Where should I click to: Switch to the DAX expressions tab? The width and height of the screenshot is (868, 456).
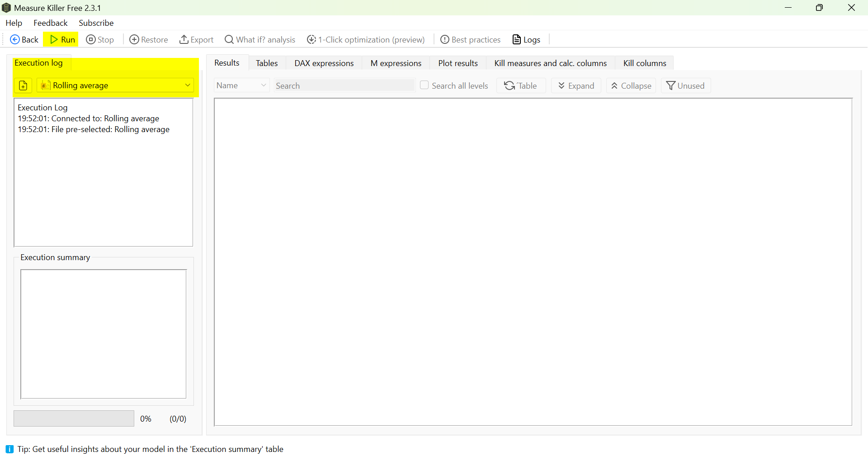click(324, 63)
